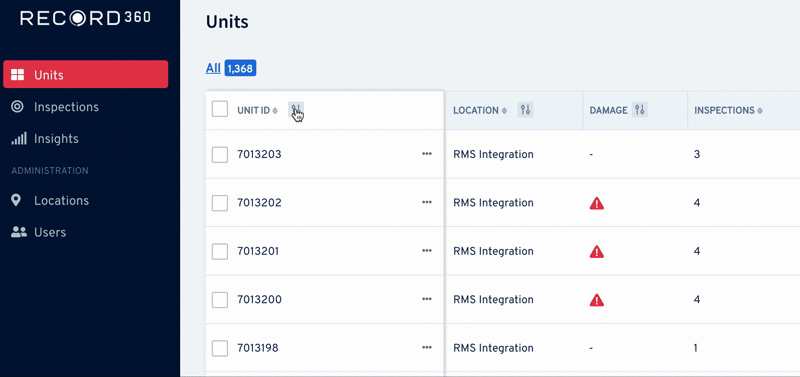Screen dimensions: 800x377
Task: Click the DAMAGE column header label
Action: 608,110
